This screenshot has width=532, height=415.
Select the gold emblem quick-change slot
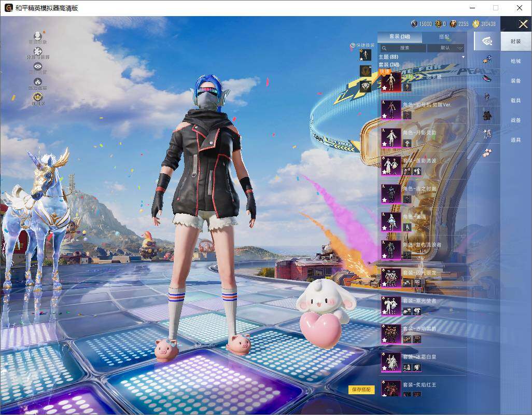pos(366,71)
